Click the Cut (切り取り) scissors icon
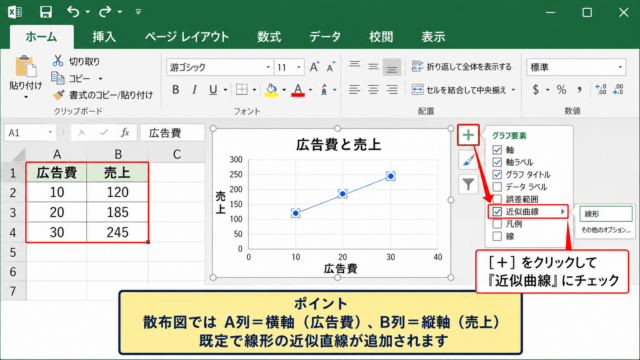Viewport: 640px width, 360px height. (58, 61)
